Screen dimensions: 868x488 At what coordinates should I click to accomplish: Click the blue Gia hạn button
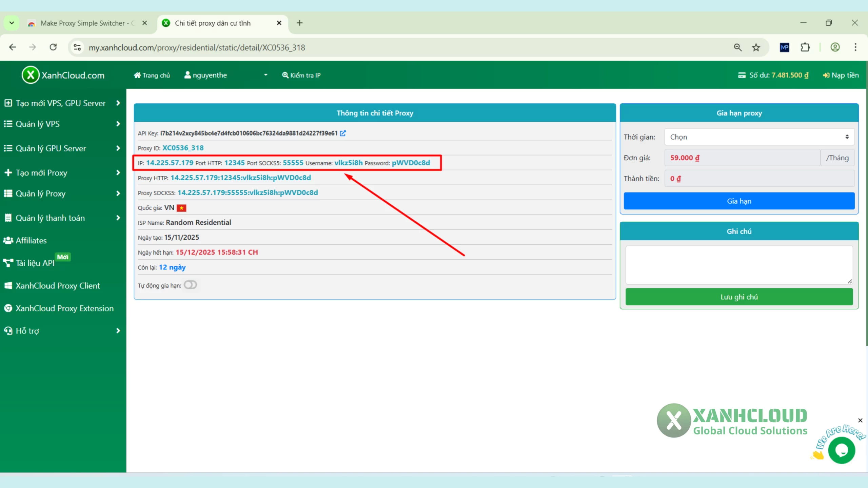click(x=739, y=201)
